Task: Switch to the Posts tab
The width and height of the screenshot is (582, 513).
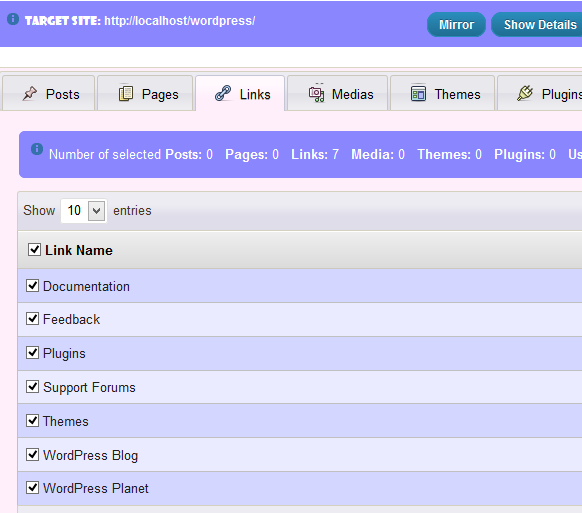Action: [48, 93]
